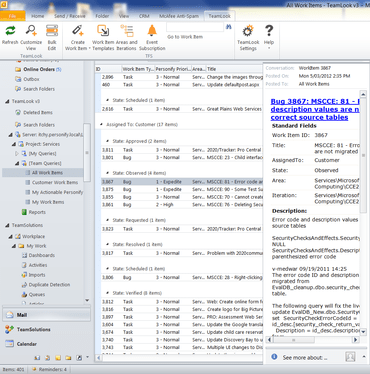Click the Reminders: 4 status entry

(49, 369)
